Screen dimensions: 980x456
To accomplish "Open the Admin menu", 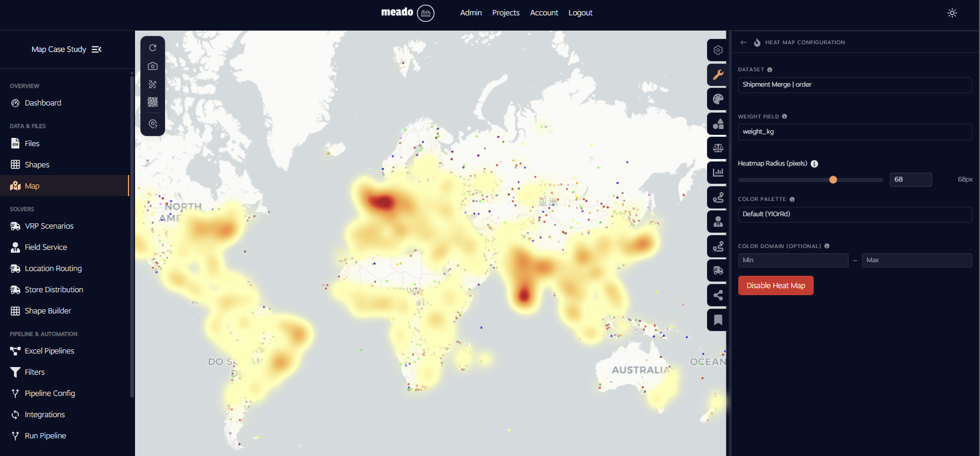I will (471, 13).
